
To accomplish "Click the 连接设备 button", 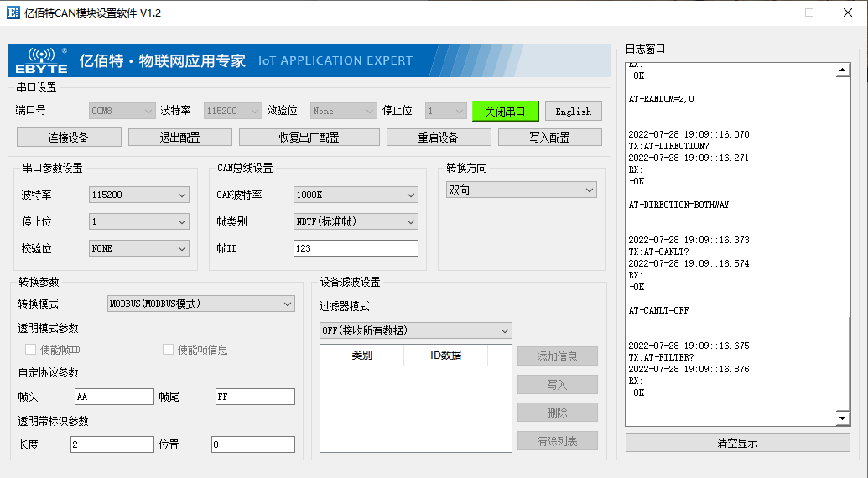I will (69, 138).
